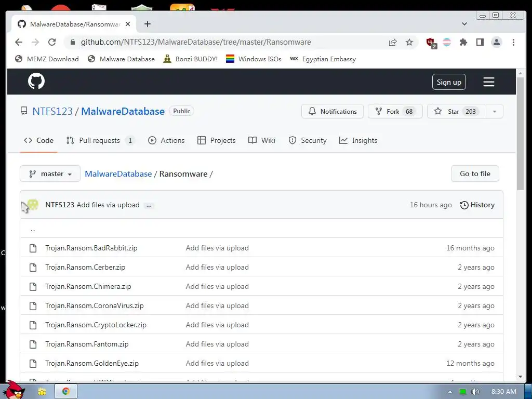Viewport: 532px width, 399px height.
Task: Reload the page with the refresh icon
Action: [x=52, y=42]
